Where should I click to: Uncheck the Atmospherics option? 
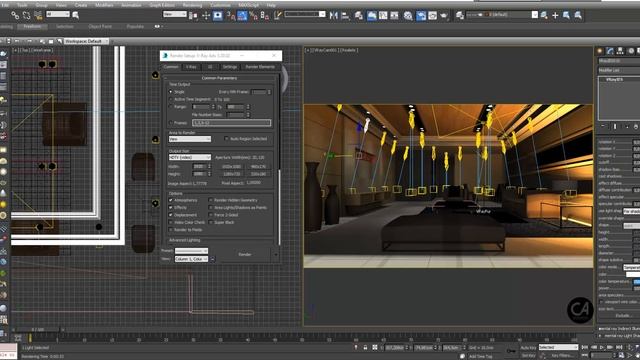(171, 200)
